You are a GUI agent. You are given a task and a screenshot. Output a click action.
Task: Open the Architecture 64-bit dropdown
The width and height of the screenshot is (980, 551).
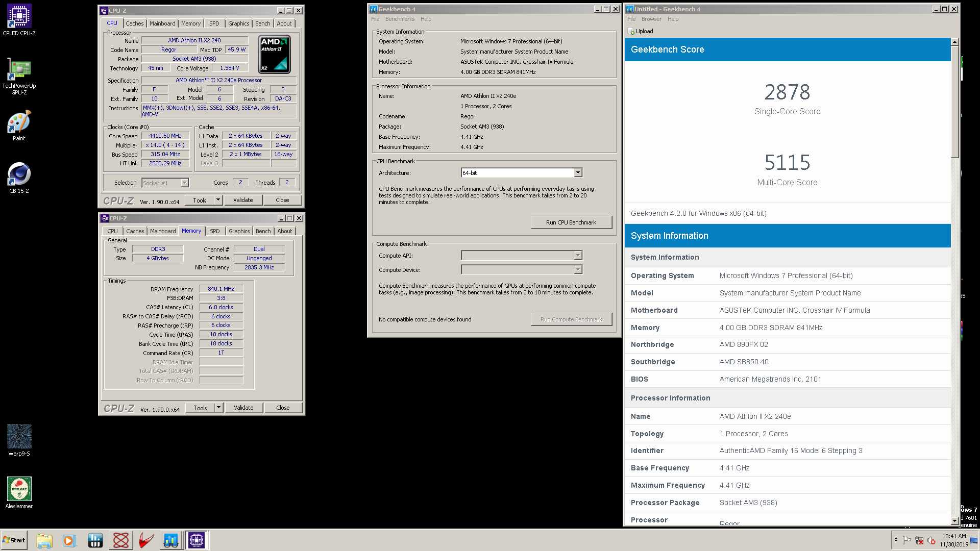[578, 173]
